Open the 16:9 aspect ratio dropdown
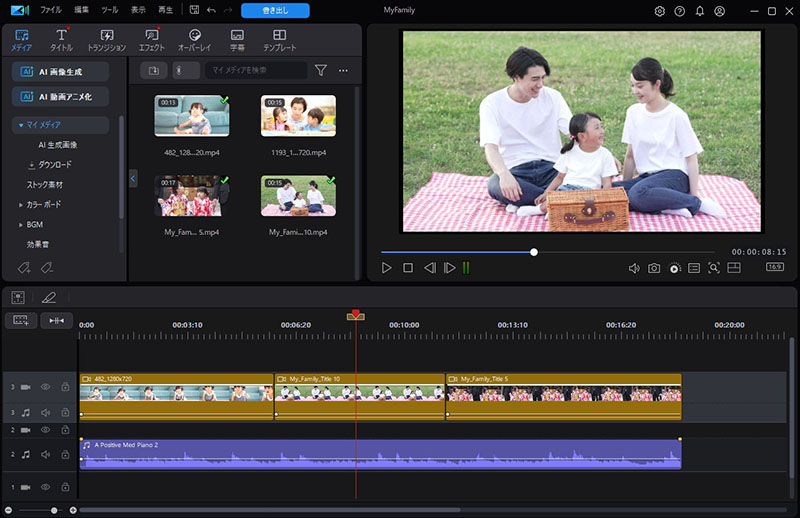Image resolution: width=800 pixels, height=518 pixels. pos(775,268)
